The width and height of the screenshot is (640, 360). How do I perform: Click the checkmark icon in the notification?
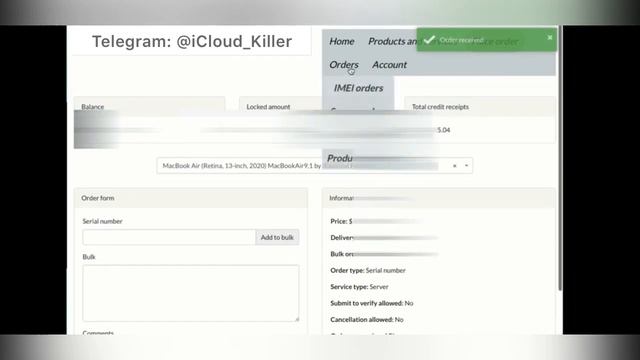(x=429, y=40)
